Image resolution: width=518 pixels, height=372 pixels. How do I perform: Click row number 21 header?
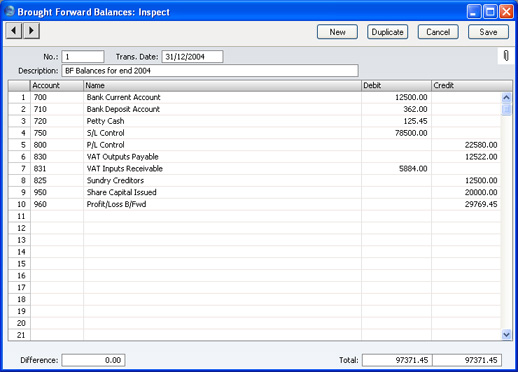[19, 335]
